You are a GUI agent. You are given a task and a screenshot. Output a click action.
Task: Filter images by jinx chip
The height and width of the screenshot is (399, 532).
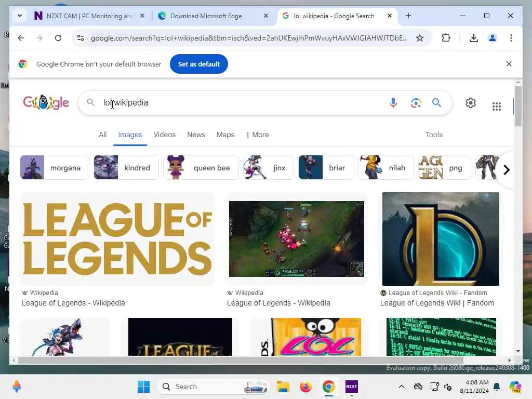[269, 167]
